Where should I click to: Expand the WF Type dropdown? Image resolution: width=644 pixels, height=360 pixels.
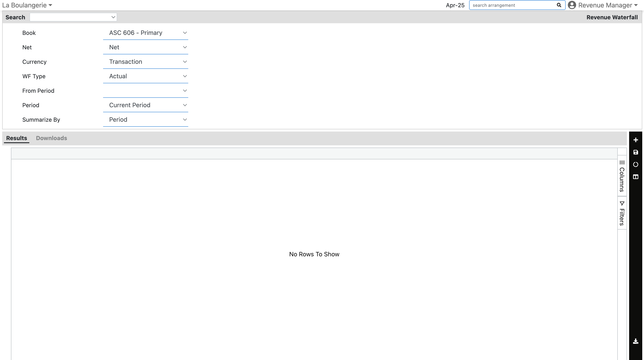[146, 76]
